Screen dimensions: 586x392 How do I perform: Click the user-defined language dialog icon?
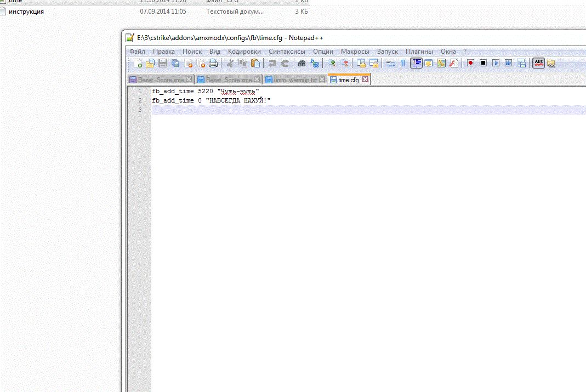tap(429, 63)
